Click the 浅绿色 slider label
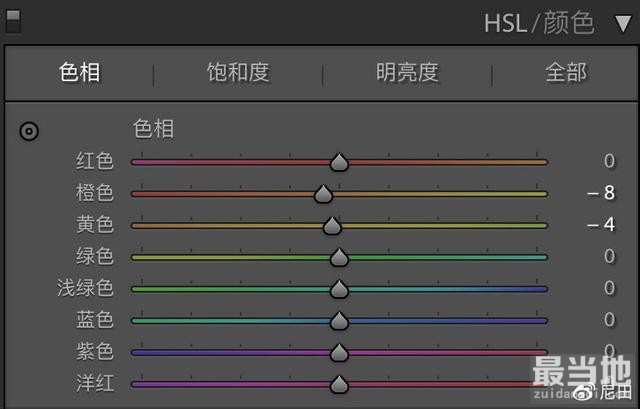The height and width of the screenshot is (409, 640). pyautogui.click(x=85, y=288)
